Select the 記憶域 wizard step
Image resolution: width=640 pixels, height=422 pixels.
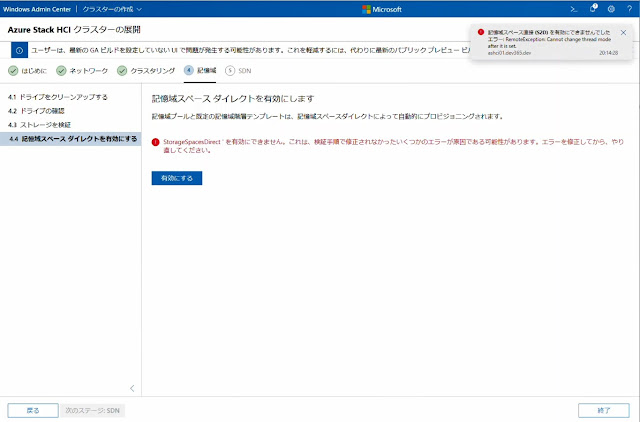[200, 71]
